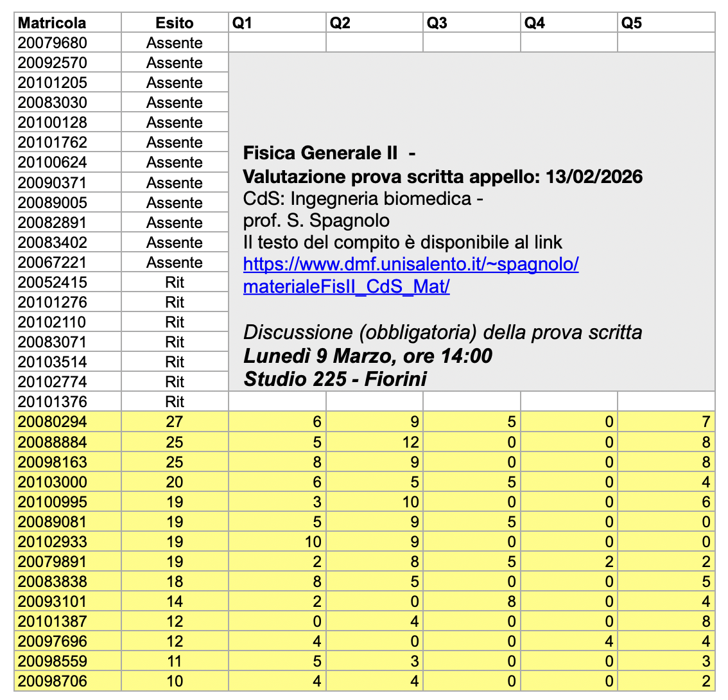Select the Q3 column header cell
728x700 pixels.
(471, 23)
